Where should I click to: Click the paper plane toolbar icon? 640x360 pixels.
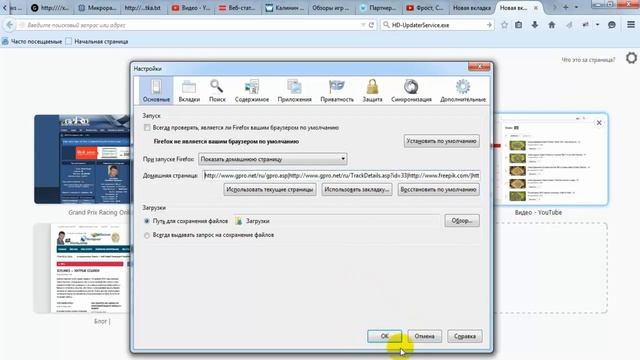(x=569, y=25)
